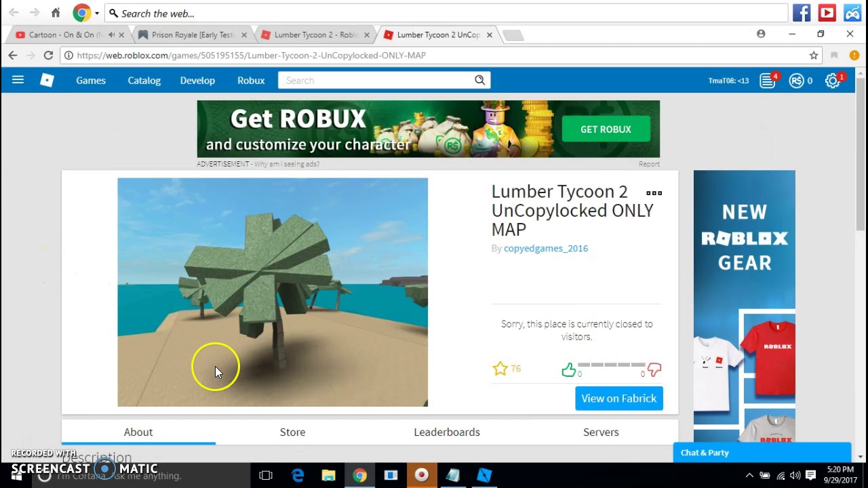This screenshot has height=488, width=868.
Task: Select the Servers tab
Action: tap(601, 432)
